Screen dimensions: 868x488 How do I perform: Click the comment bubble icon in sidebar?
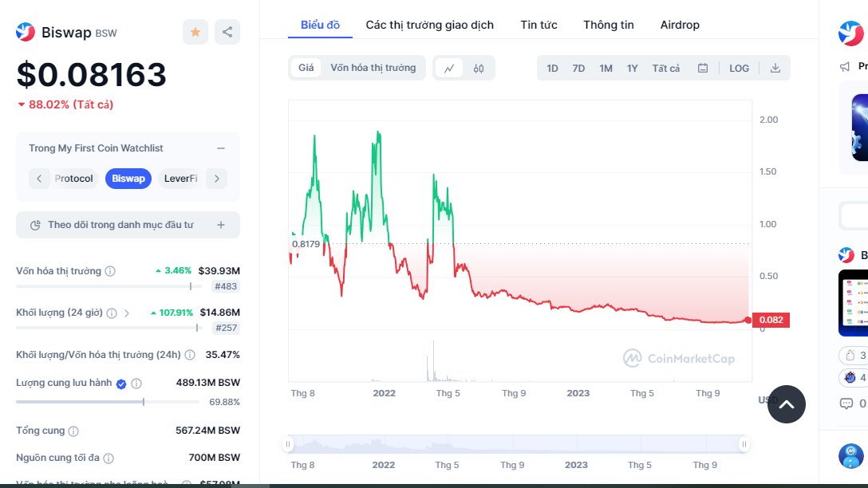click(846, 403)
